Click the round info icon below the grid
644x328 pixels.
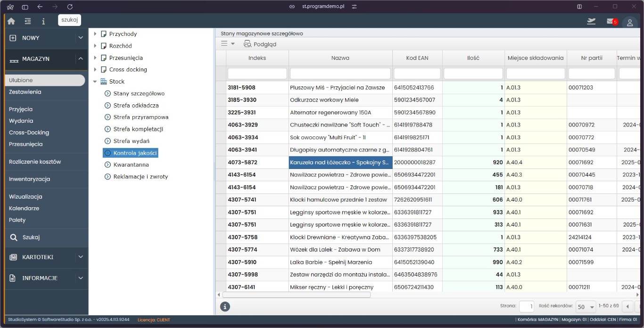[x=225, y=307]
